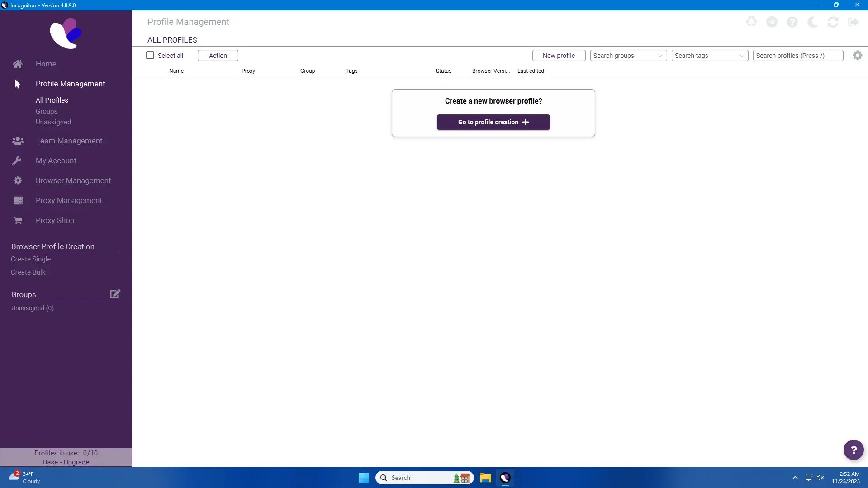
Task: Click Create Bulk link
Action: click(x=28, y=272)
